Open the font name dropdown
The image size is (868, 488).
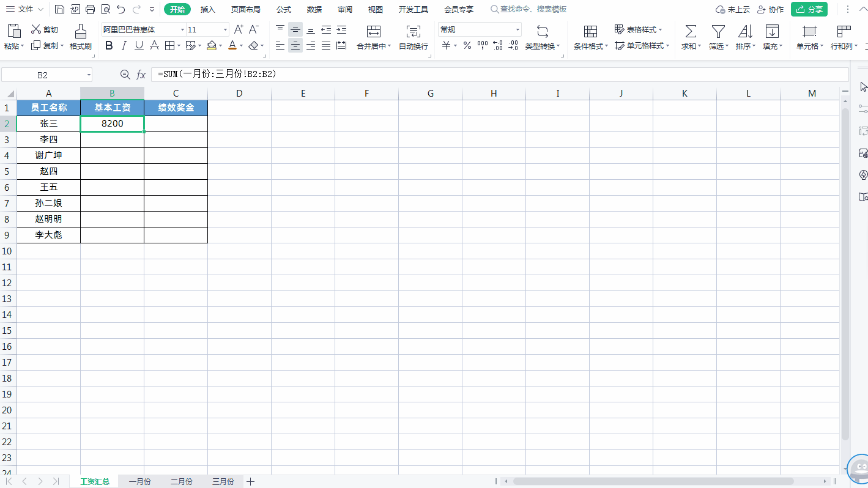tap(182, 30)
